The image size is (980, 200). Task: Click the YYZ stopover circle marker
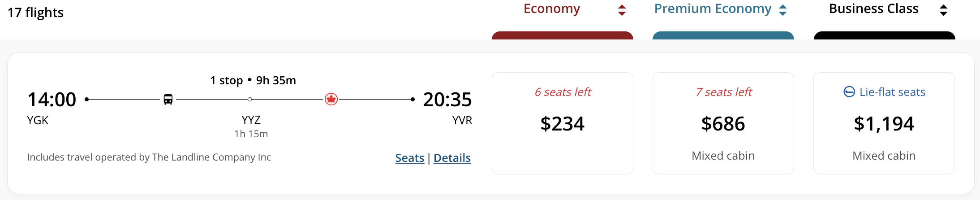[x=249, y=99]
